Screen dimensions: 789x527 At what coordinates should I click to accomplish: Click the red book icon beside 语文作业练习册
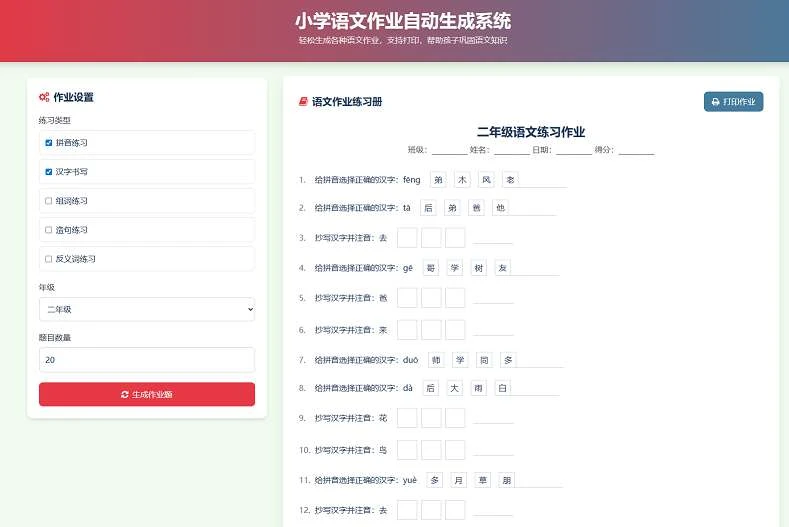point(303,102)
